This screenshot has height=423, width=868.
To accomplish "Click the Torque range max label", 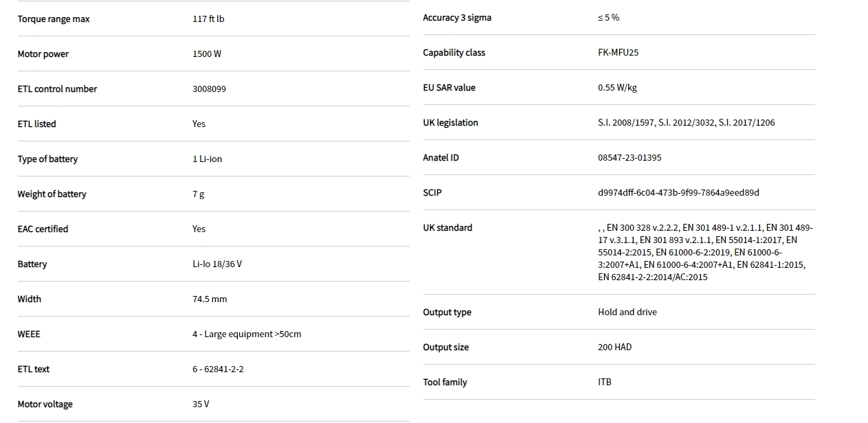I will tap(54, 19).
